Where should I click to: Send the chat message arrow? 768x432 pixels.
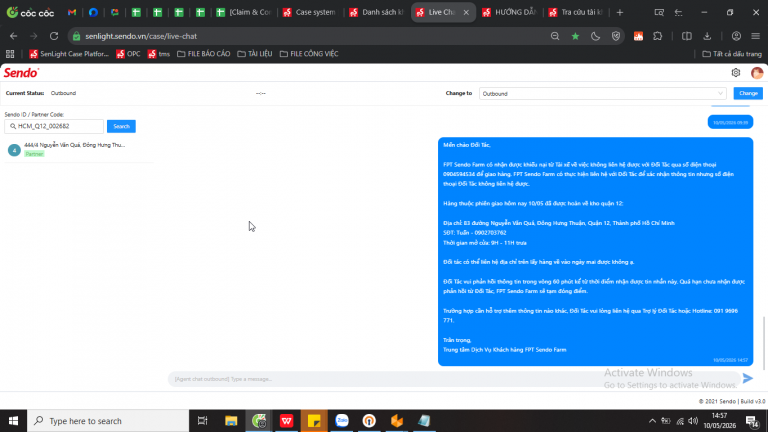point(747,378)
